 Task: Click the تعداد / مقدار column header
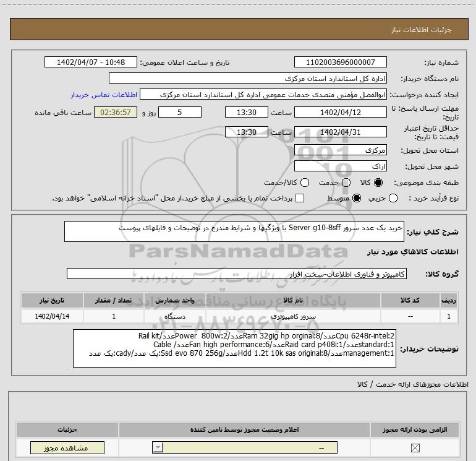[114, 300]
